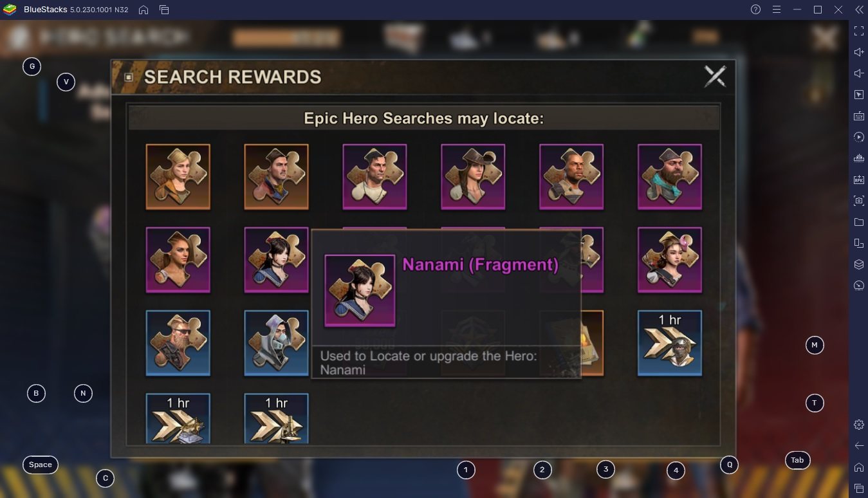Select the blonde woman orange hero fragment
This screenshot has width=868, height=498.
[x=178, y=176]
